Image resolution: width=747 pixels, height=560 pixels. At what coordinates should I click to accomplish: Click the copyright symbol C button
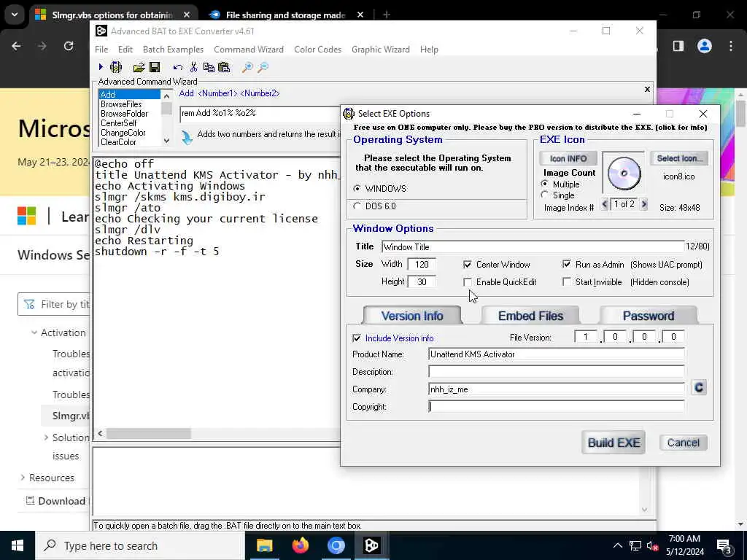699,388
